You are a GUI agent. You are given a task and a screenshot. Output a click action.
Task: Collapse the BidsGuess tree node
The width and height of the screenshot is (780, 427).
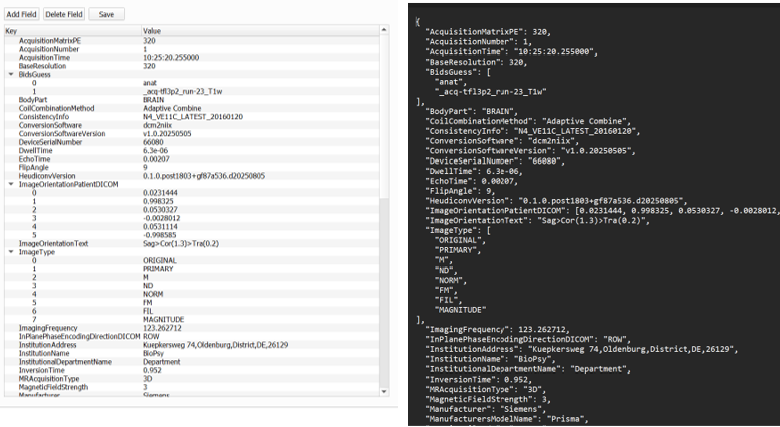(x=11, y=74)
